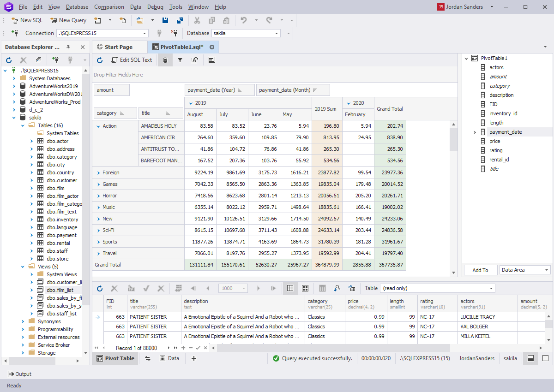Refresh the Database Explorer tree
Viewport: 554px width, 392px height.
point(8,59)
